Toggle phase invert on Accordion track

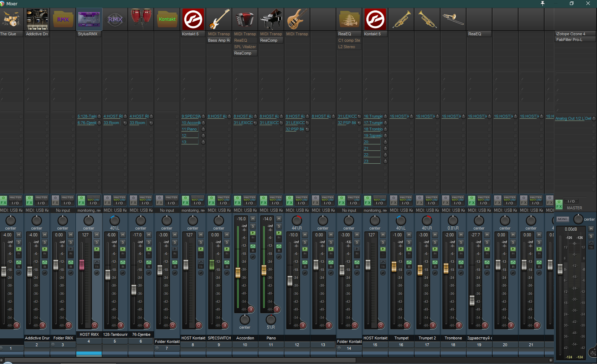point(253,257)
